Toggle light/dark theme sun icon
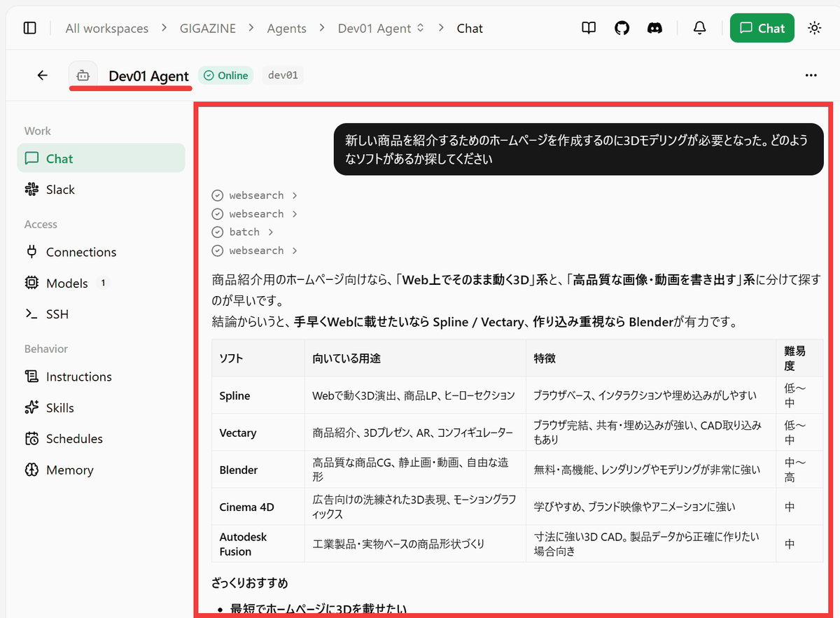The image size is (840, 618). click(814, 28)
